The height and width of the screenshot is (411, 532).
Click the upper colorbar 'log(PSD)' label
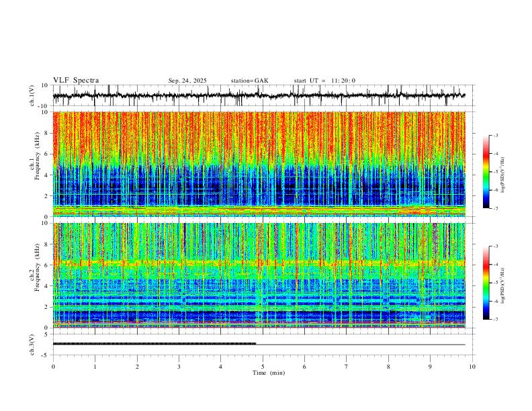click(503, 175)
